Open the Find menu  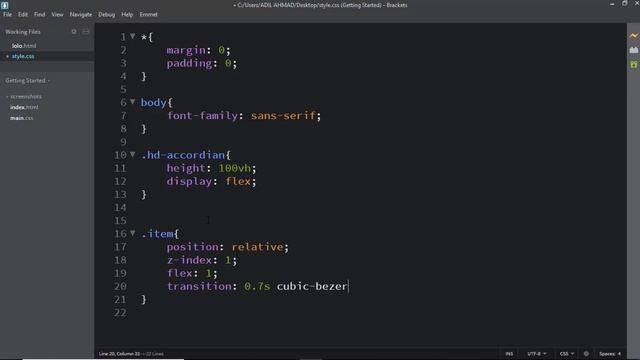coord(40,14)
